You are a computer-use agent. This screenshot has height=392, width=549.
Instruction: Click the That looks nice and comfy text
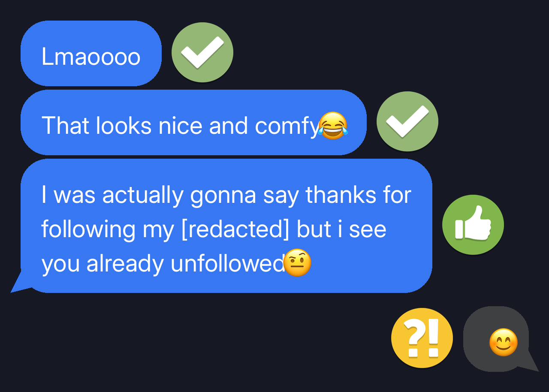pyautogui.click(x=180, y=126)
